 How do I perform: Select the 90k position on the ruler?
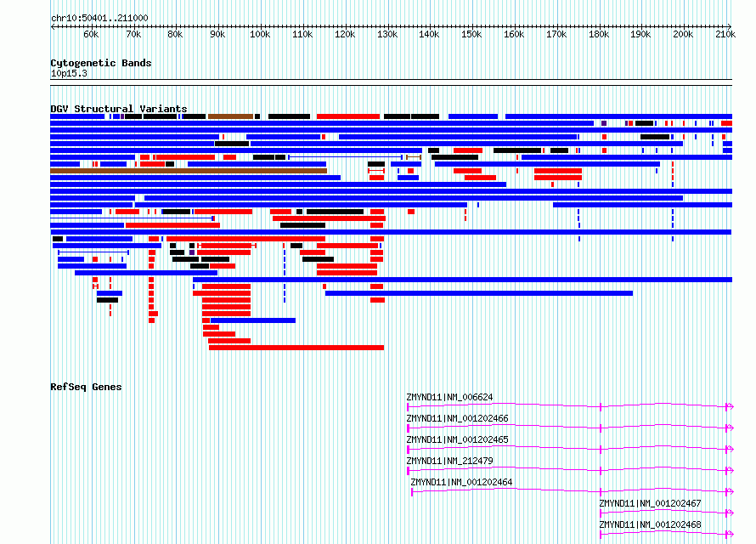[x=217, y=34]
